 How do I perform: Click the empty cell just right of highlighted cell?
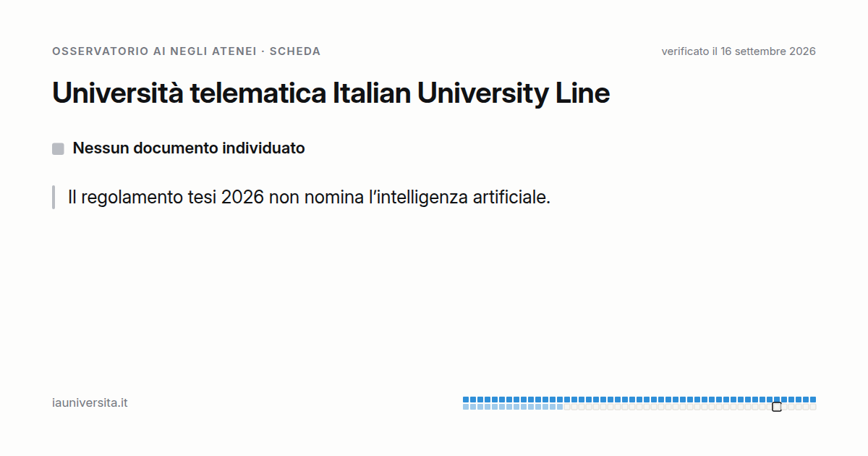click(784, 407)
